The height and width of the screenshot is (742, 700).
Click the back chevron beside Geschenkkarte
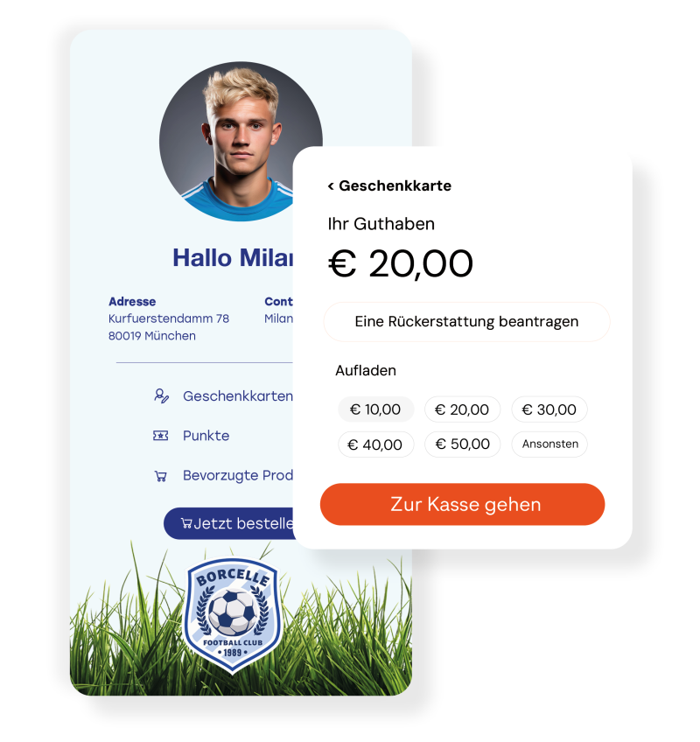point(331,186)
